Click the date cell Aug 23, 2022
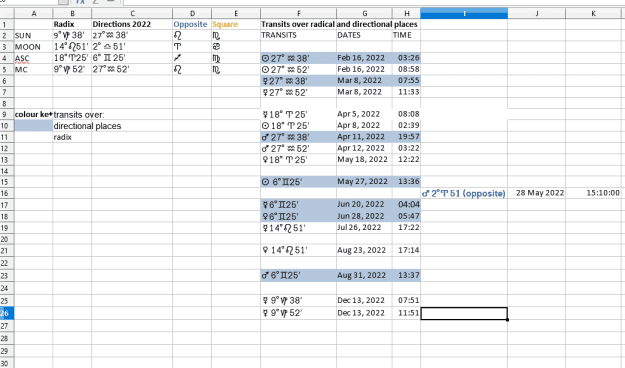Screen dimensions: 625x368 click(364, 250)
